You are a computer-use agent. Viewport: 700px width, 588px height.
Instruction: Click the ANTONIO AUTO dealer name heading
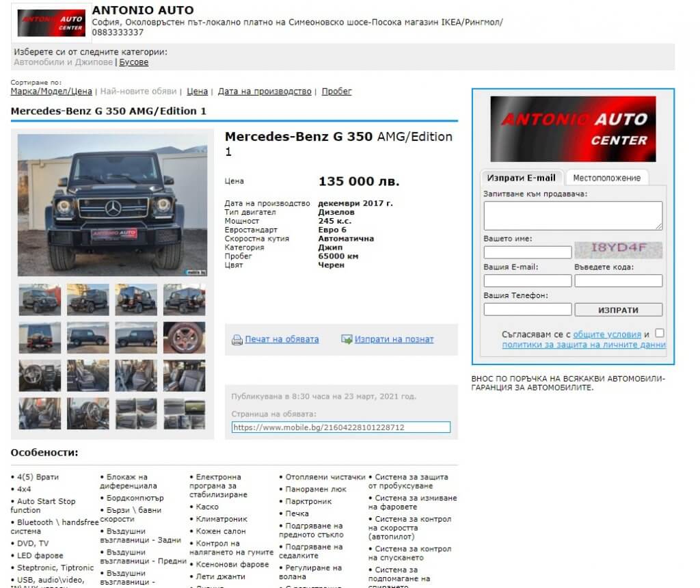[x=143, y=10]
